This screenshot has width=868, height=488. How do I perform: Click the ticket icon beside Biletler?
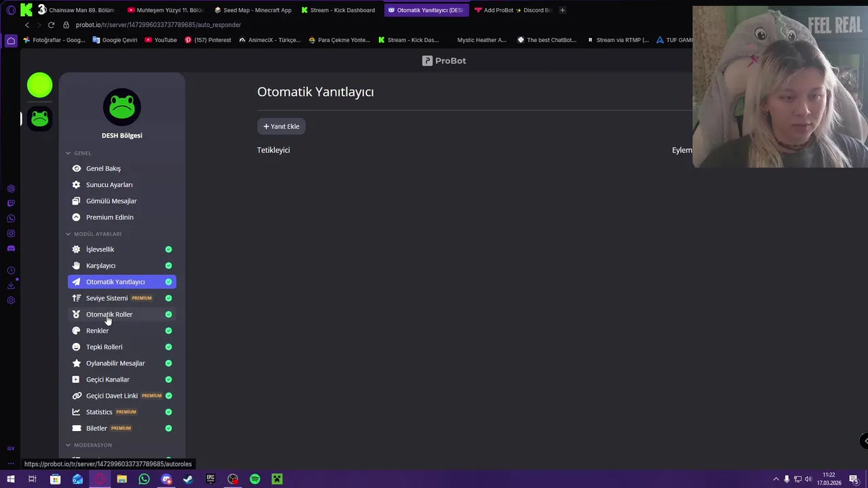[76, 428]
